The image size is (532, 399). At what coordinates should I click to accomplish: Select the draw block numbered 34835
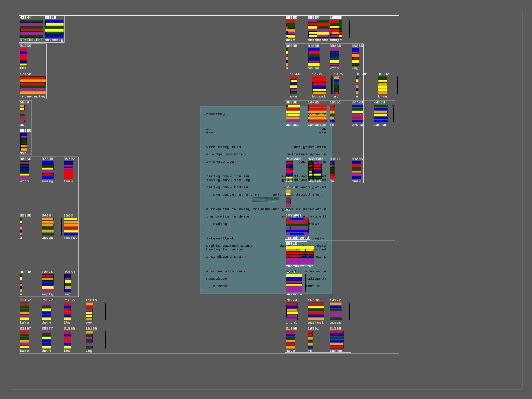[x=356, y=170]
